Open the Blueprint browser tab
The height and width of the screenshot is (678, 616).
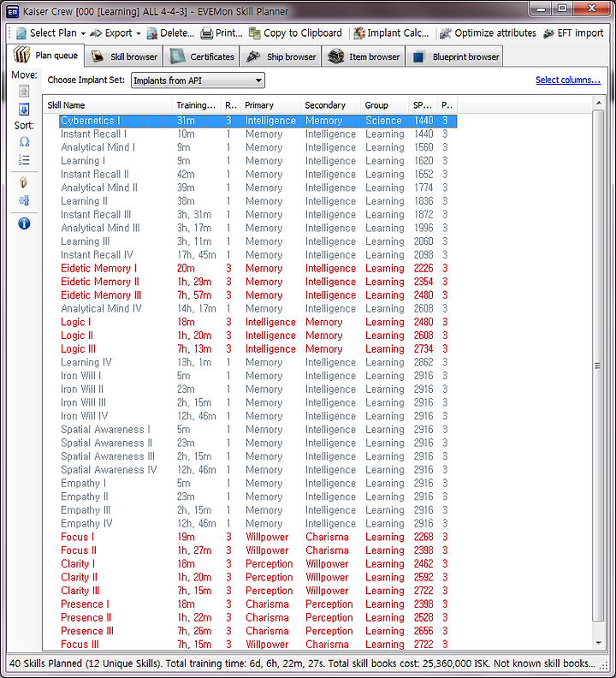(454, 56)
